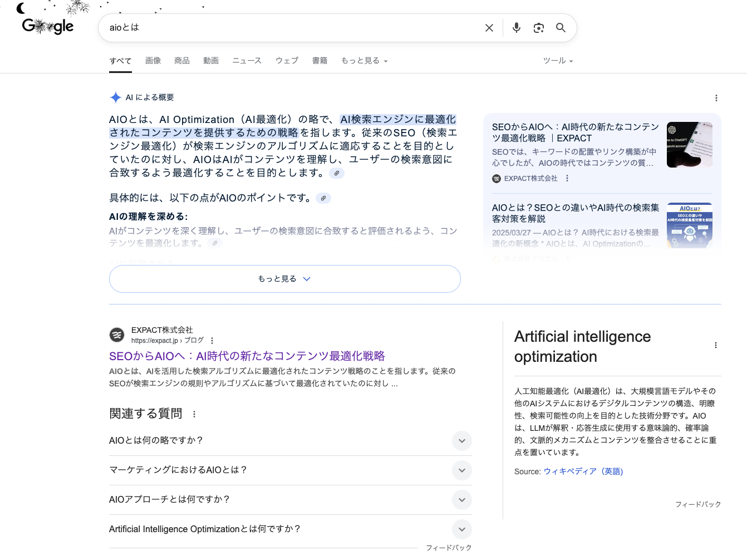Click the AI overview sparkle icon
Screen dimensions: 747x560
point(115,97)
